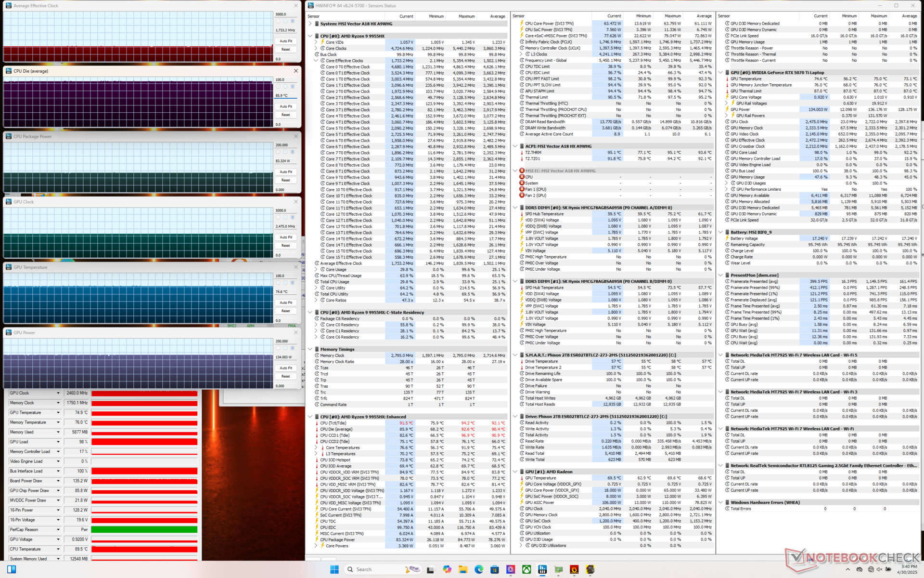Open HWiNFO from the taskbar
Viewport: 924px width, 578px height.
pos(542,569)
